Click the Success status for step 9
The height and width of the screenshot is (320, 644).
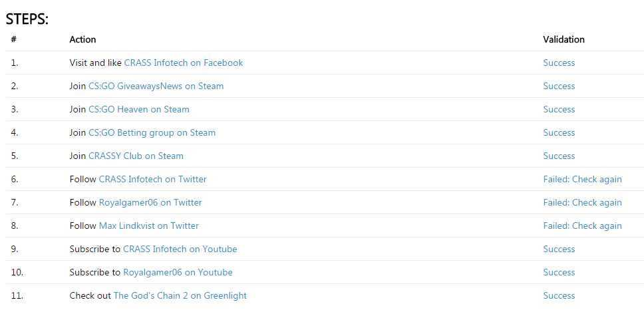pyautogui.click(x=559, y=249)
